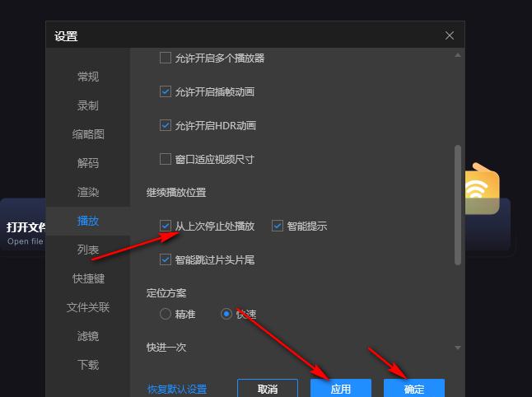Enable 允许开启多个播放器 checkbox
Screen dimensions: 532x397
[x=166, y=58]
